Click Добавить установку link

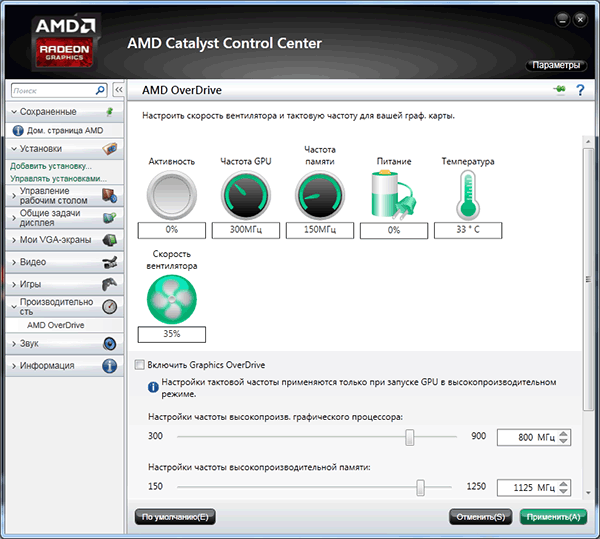pos(51,166)
